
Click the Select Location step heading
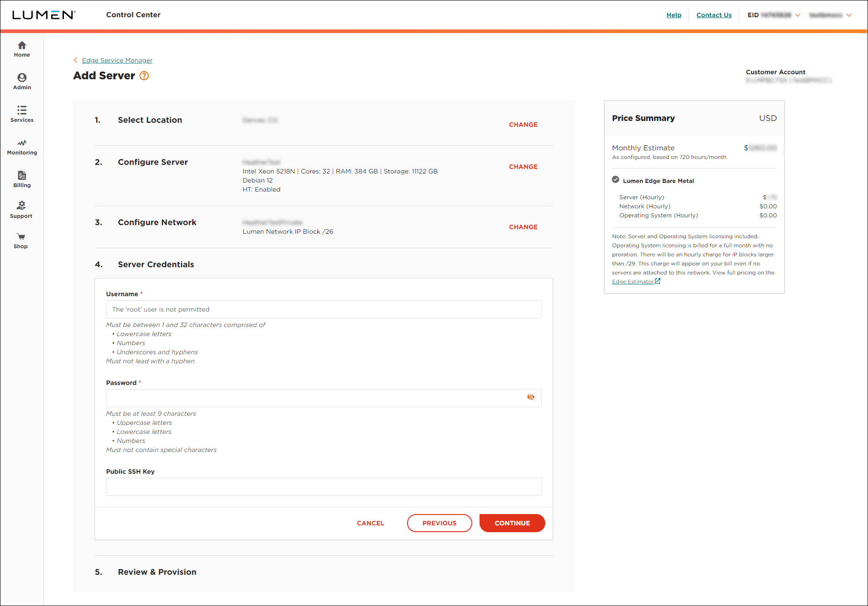coord(150,120)
